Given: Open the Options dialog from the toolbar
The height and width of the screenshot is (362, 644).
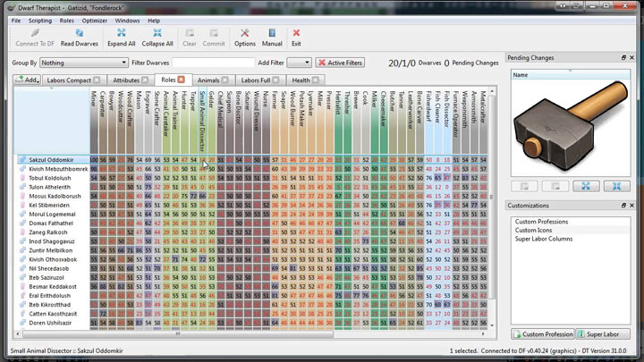Looking at the screenshot, I should coord(245,37).
